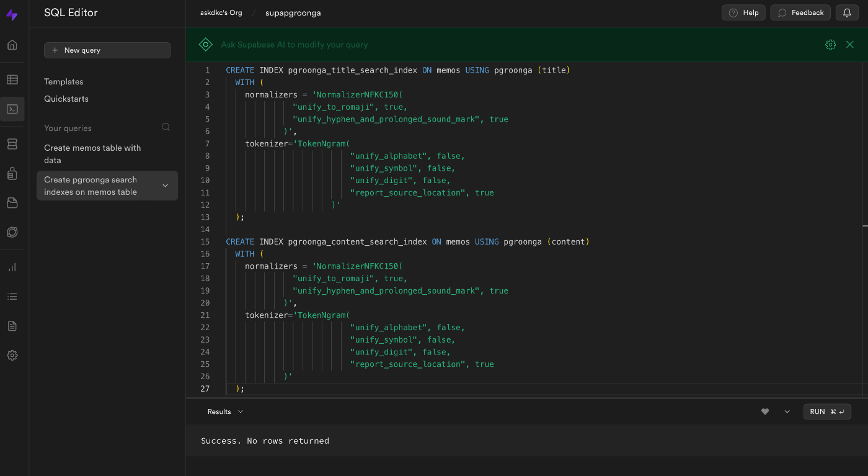The width and height of the screenshot is (868, 476).
Task: Close the Supabase AI bar
Action: tap(850, 45)
